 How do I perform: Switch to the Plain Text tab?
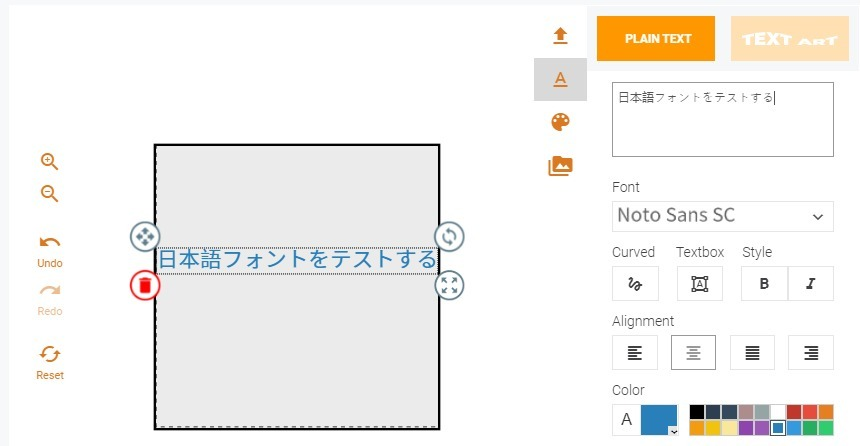[x=656, y=38]
